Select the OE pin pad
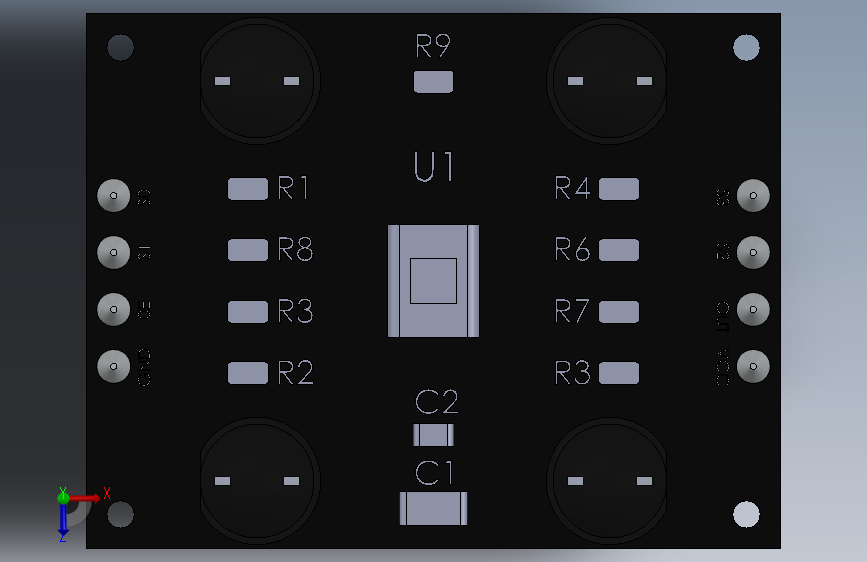The image size is (867, 562). 113,309
